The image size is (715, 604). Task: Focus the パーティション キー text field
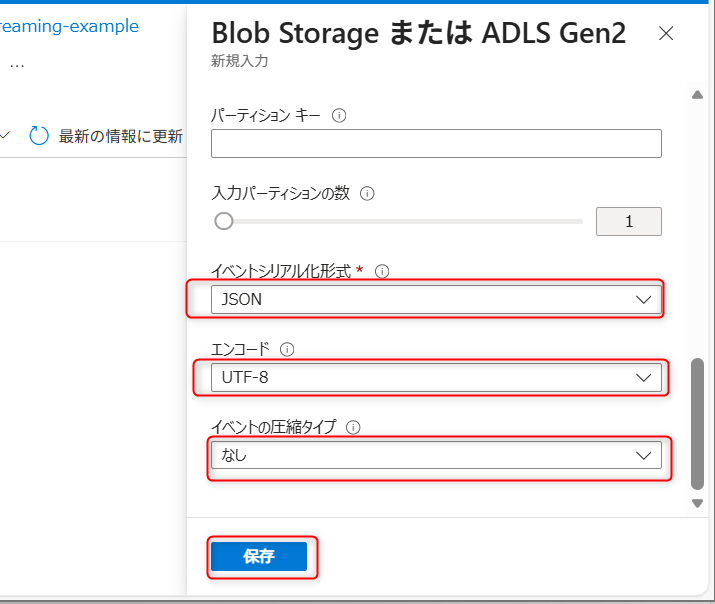(x=436, y=143)
